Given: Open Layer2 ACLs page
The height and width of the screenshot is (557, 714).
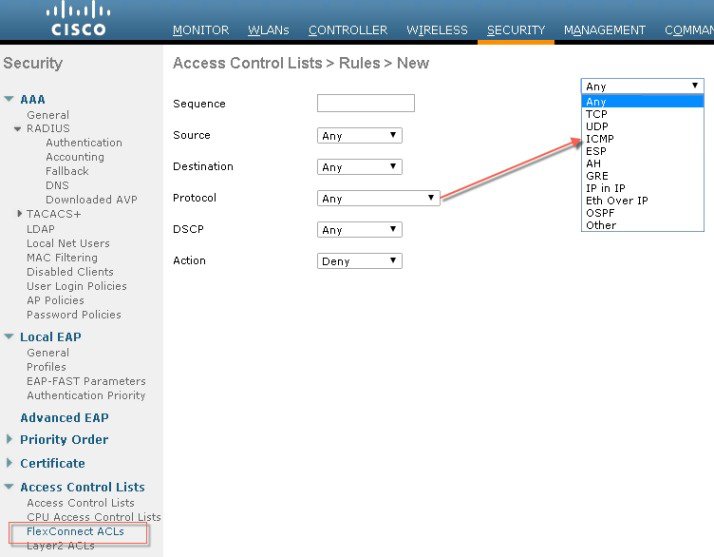Looking at the screenshot, I should click(x=60, y=546).
